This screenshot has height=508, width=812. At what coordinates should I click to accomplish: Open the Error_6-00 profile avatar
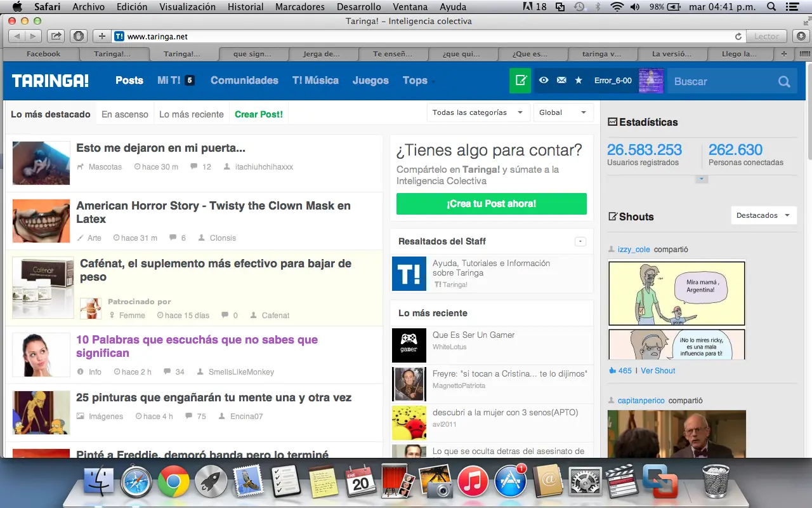tap(651, 81)
